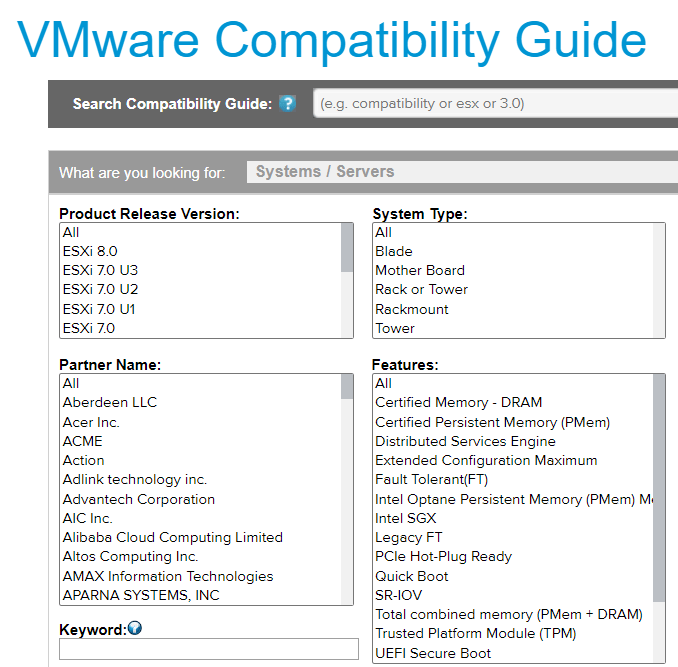Screen dimensions: 678x667
Task: Select ESXi 7.0 U3 release version
Action: 200,270
